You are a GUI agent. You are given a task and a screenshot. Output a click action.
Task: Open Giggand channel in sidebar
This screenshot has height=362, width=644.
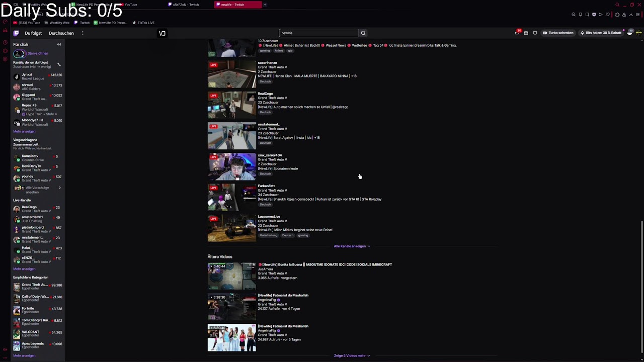38,97
